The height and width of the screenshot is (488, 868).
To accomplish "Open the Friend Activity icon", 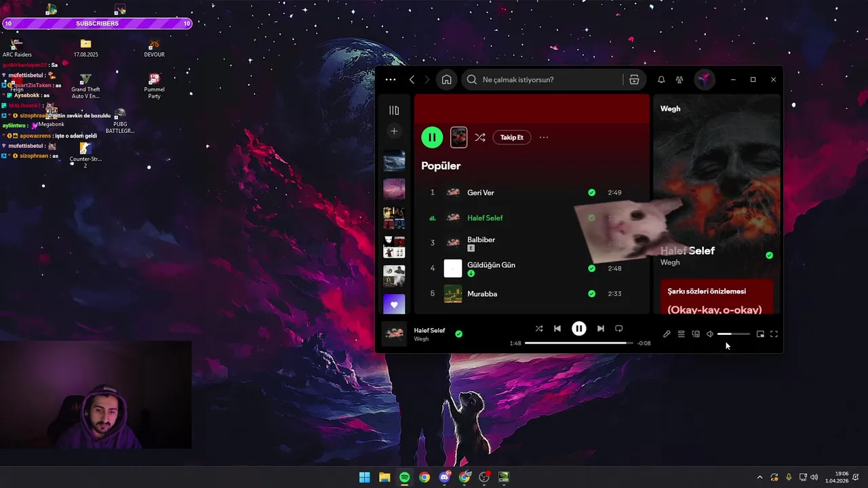I will (679, 79).
